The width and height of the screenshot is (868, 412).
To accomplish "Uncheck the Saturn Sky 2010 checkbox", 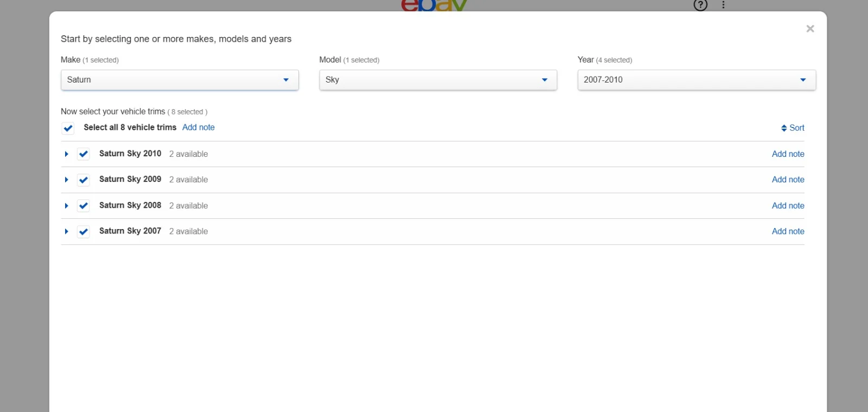I will tap(84, 154).
